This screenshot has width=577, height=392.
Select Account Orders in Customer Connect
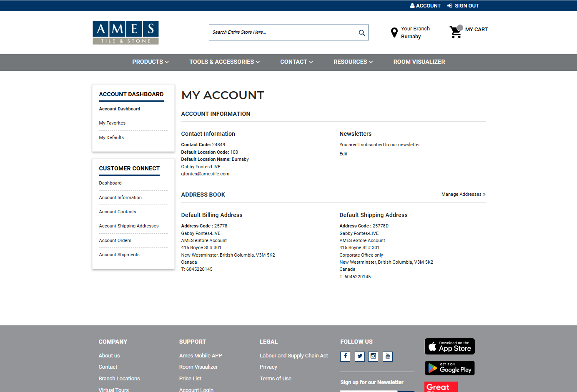[115, 240]
